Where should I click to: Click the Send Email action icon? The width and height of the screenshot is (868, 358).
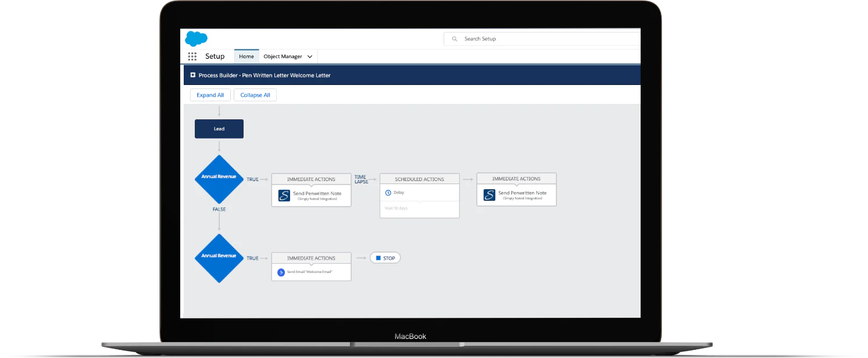tap(281, 272)
